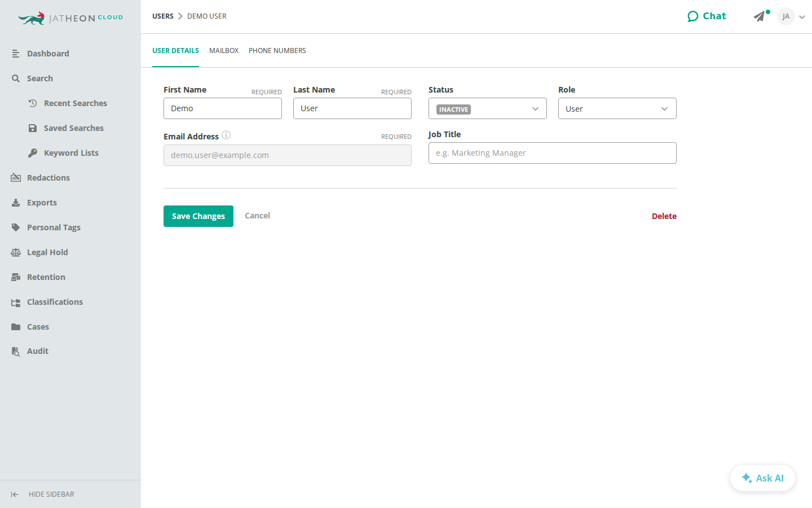
Task: Expand account menu chevron beside JA avatar
Action: pyautogui.click(x=802, y=17)
